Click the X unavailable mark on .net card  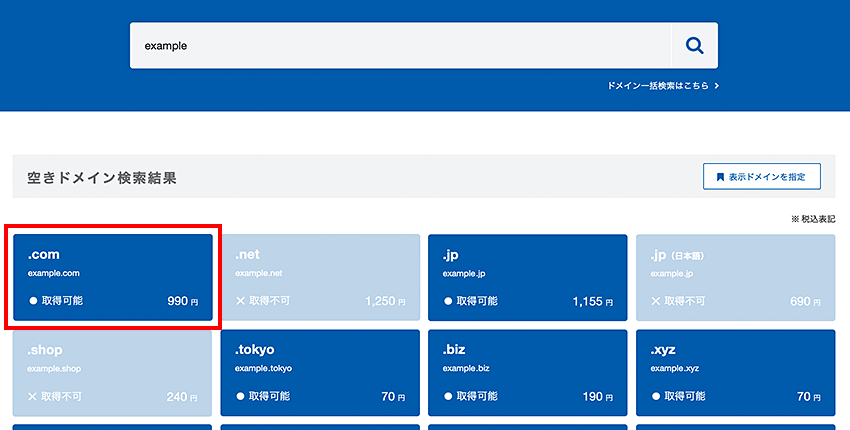point(240,300)
